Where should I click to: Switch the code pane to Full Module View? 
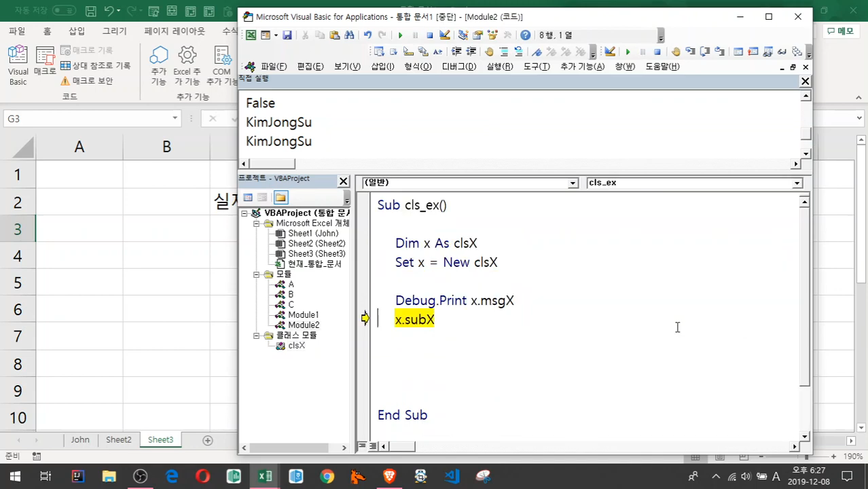click(373, 446)
